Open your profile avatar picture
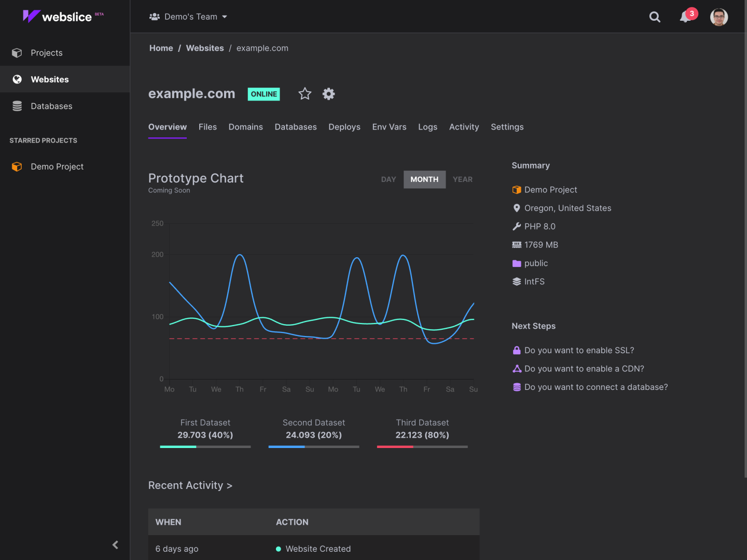747x560 pixels. (719, 17)
